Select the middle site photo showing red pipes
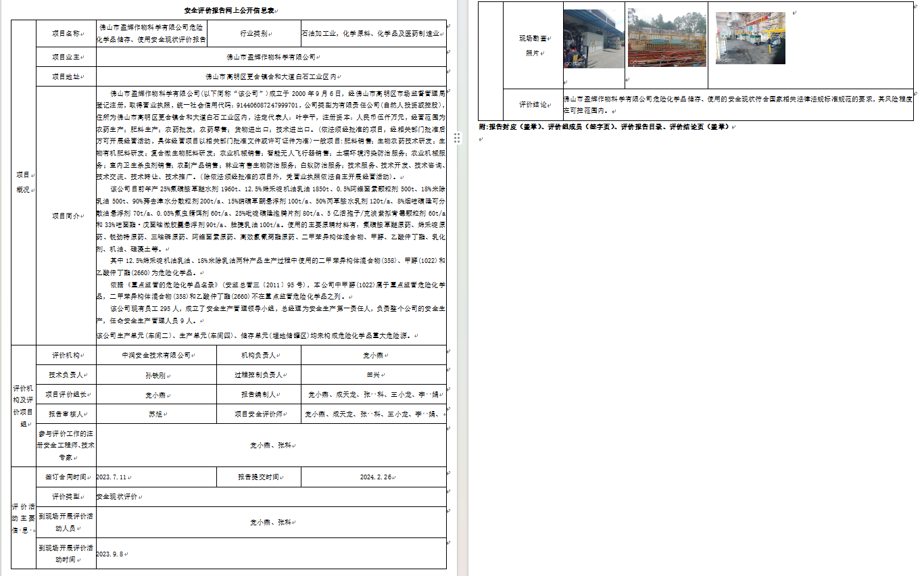The height and width of the screenshot is (576, 924). coord(667,37)
